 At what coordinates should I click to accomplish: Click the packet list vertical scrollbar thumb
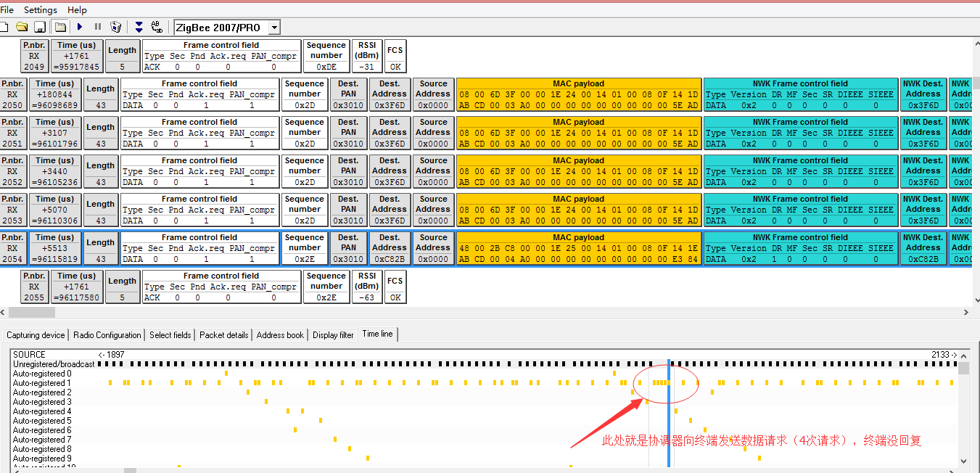coord(974,83)
